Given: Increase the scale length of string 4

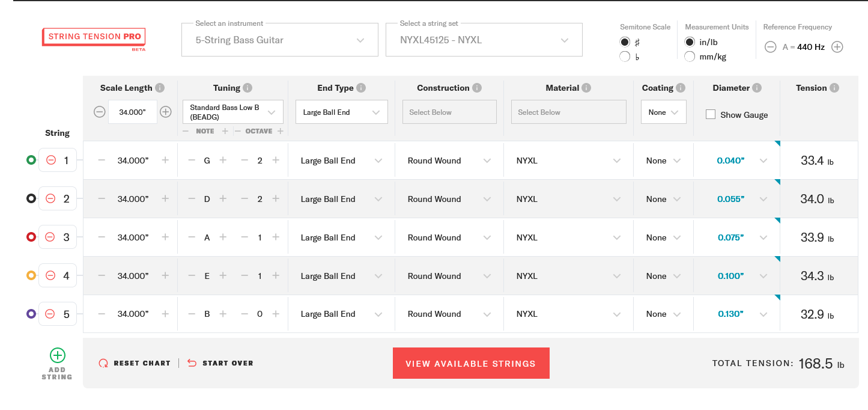Looking at the screenshot, I should (x=165, y=276).
